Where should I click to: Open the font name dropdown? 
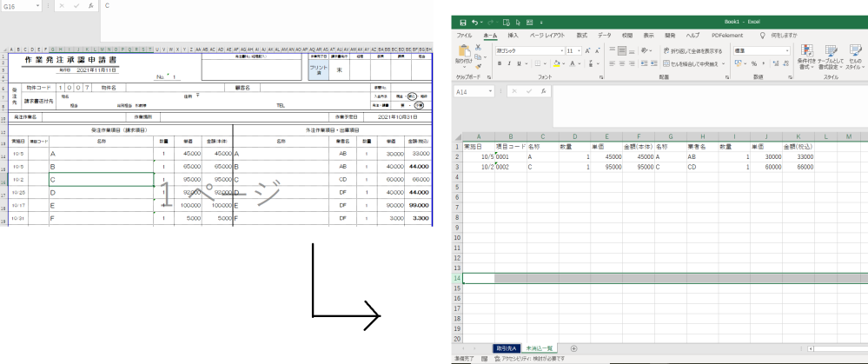(560, 50)
